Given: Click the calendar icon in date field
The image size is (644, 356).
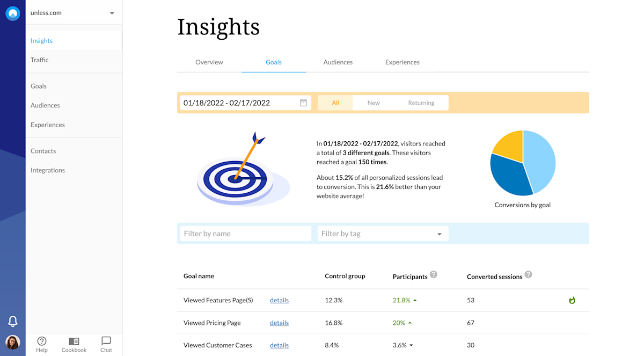Looking at the screenshot, I should [x=303, y=103].
